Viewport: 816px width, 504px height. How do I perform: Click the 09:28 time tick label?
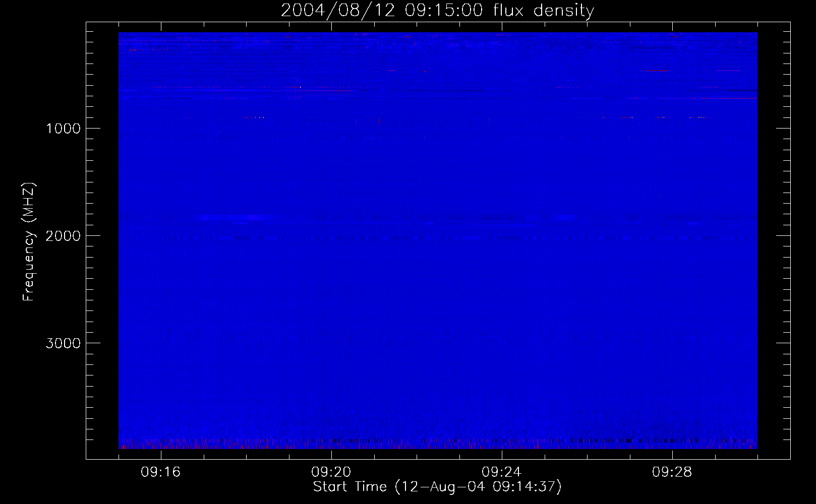(672, 472)
